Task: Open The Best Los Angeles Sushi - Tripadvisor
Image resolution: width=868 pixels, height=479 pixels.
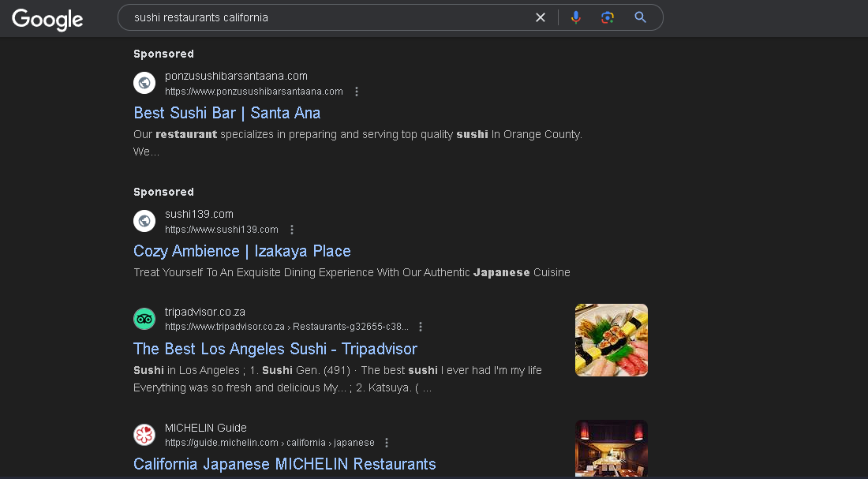Action: click(x=275, y=349)
